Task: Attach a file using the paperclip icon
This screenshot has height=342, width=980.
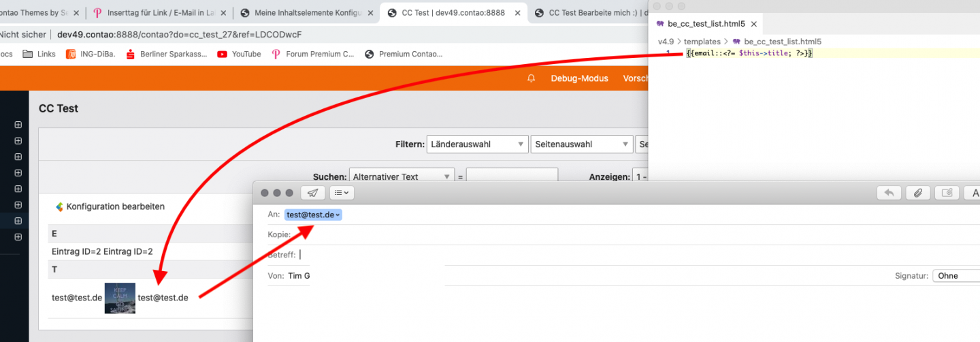Action: 917,193
